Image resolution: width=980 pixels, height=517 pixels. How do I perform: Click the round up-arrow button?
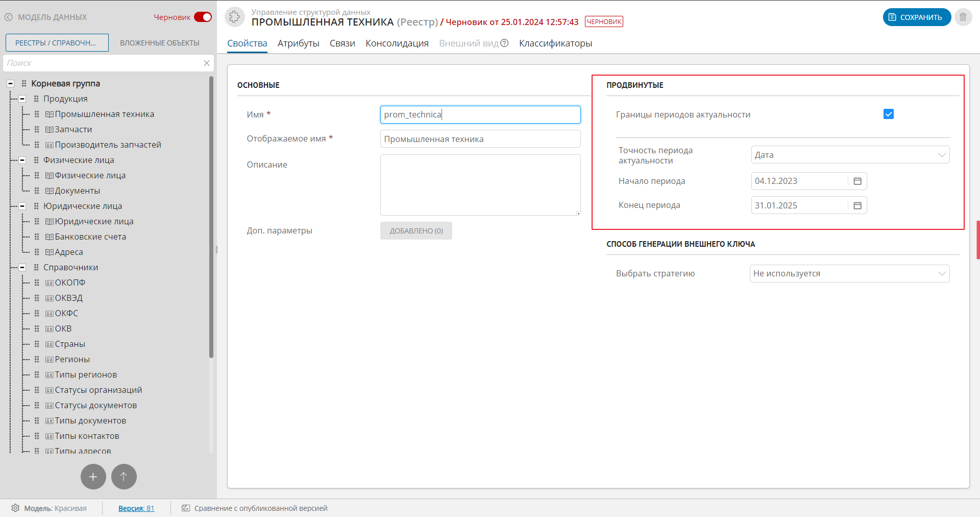(x=124, y=477)
